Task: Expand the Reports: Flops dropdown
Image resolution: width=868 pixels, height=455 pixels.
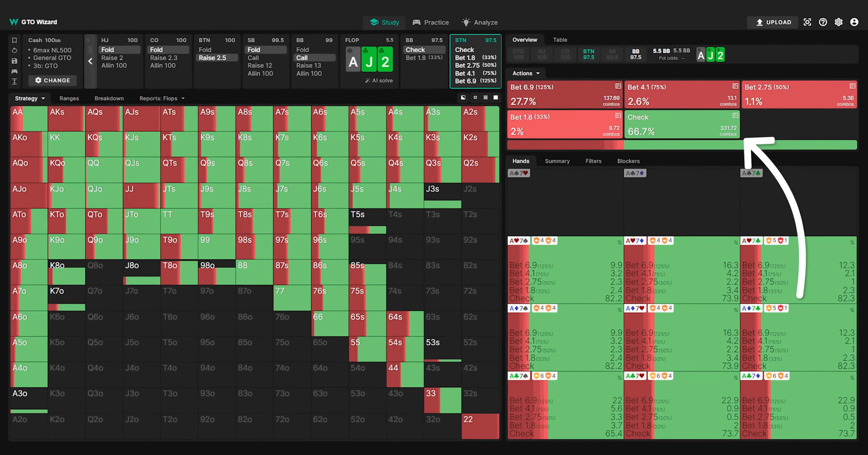Action: 162,98
